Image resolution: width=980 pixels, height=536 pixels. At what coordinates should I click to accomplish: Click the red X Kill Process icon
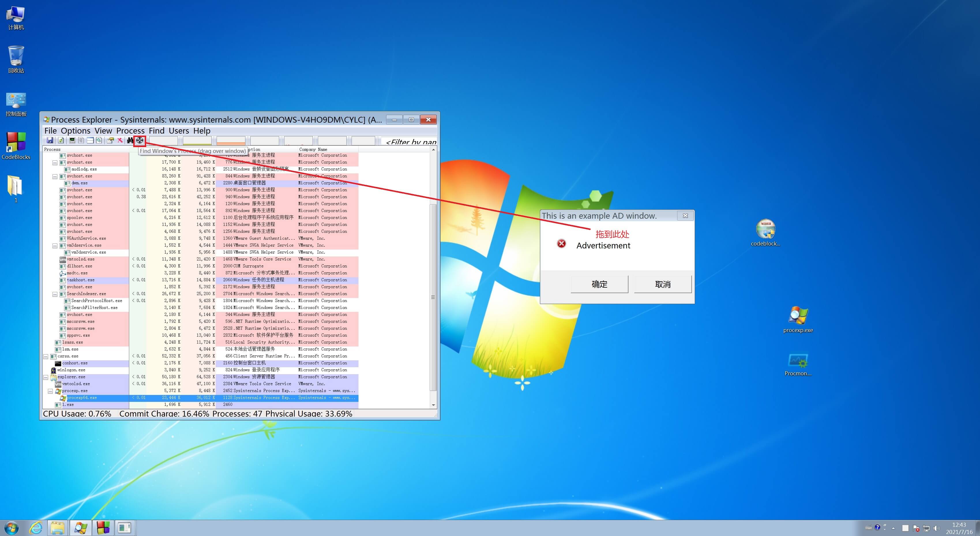coord(120,140)
